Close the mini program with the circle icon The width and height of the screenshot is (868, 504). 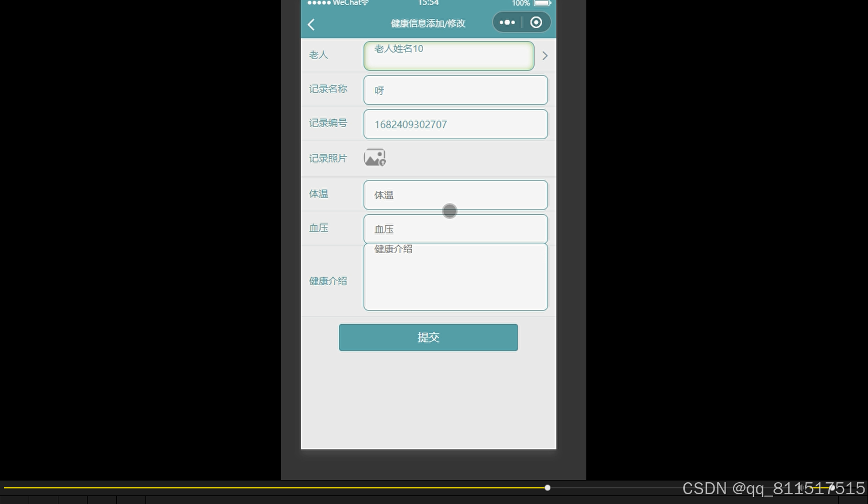coord(536,22)
